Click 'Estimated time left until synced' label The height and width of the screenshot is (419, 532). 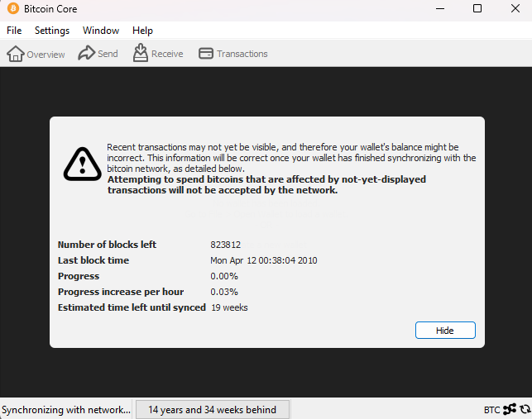pyautogui.click(x=132, y=307)
